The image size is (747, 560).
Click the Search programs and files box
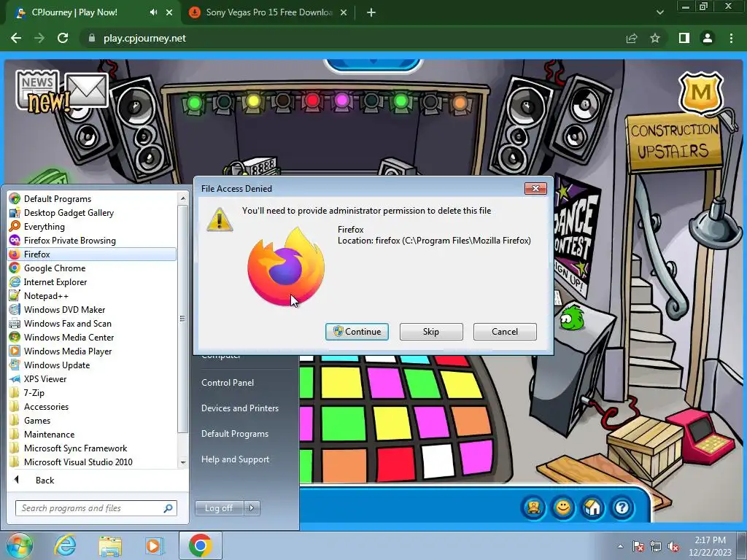point(96,508)
